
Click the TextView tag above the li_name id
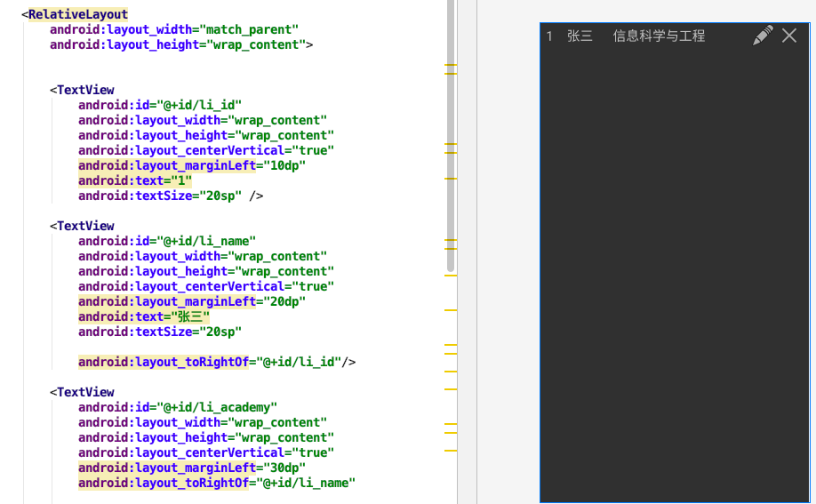[82, 226]
